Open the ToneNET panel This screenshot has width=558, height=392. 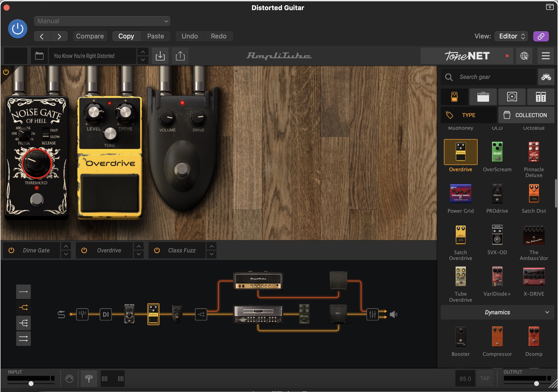point(467,56)
